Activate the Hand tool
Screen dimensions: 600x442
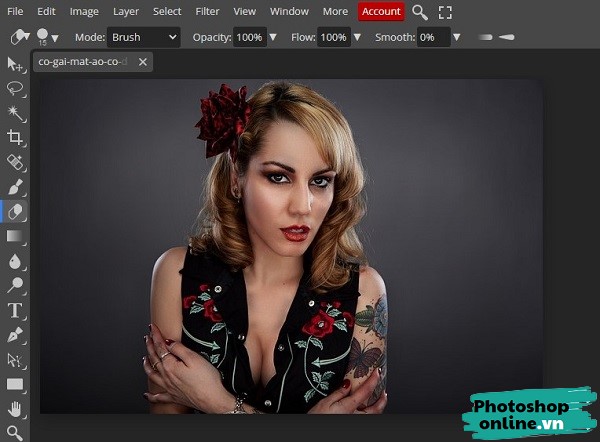coord(15,408)
